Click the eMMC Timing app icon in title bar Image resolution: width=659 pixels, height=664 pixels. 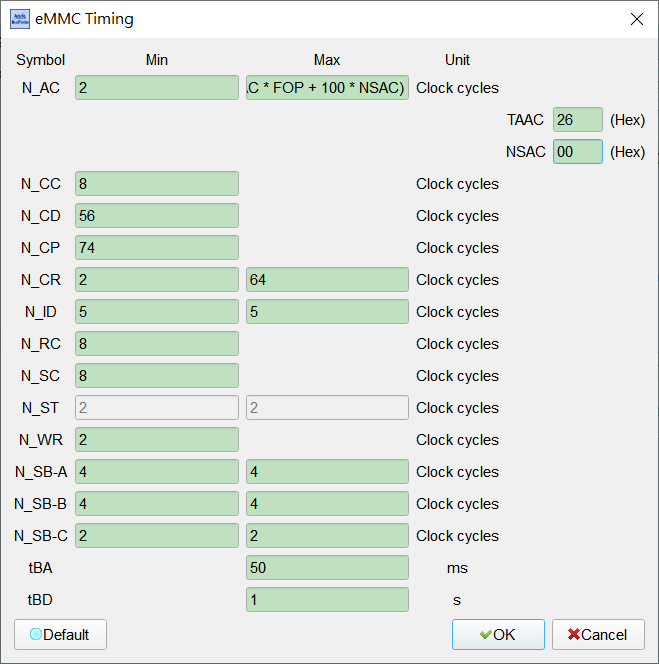[20, 19]
